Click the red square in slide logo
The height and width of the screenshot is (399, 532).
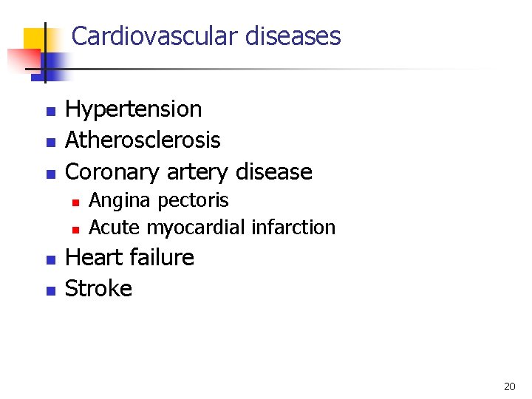pos(24,61)
